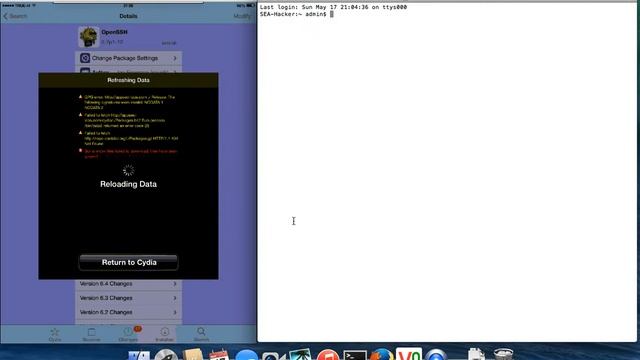The height and width of the screenshot is (360, 640).
Task: Expand Version 6.3 Changes row
Action: [x=129, y=298]
